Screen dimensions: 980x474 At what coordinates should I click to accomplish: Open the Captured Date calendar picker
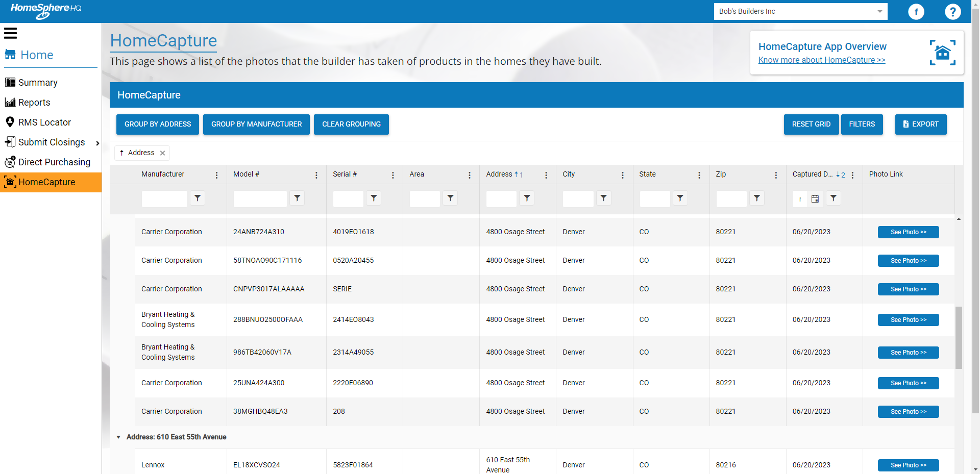pyautogui.click(x=815, y=199)
